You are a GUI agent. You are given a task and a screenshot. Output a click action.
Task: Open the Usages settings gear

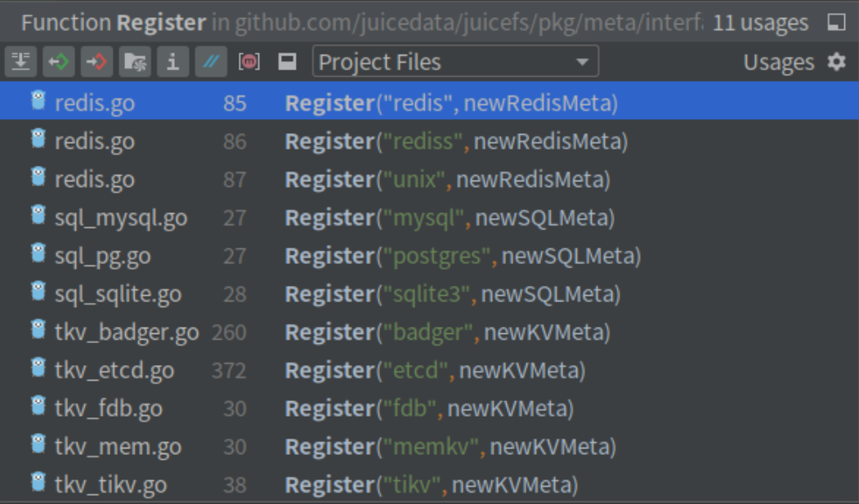[836, 62]
